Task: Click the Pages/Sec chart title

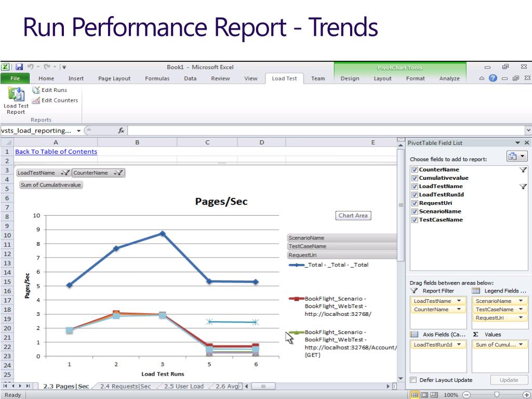Action: point(221,202)
